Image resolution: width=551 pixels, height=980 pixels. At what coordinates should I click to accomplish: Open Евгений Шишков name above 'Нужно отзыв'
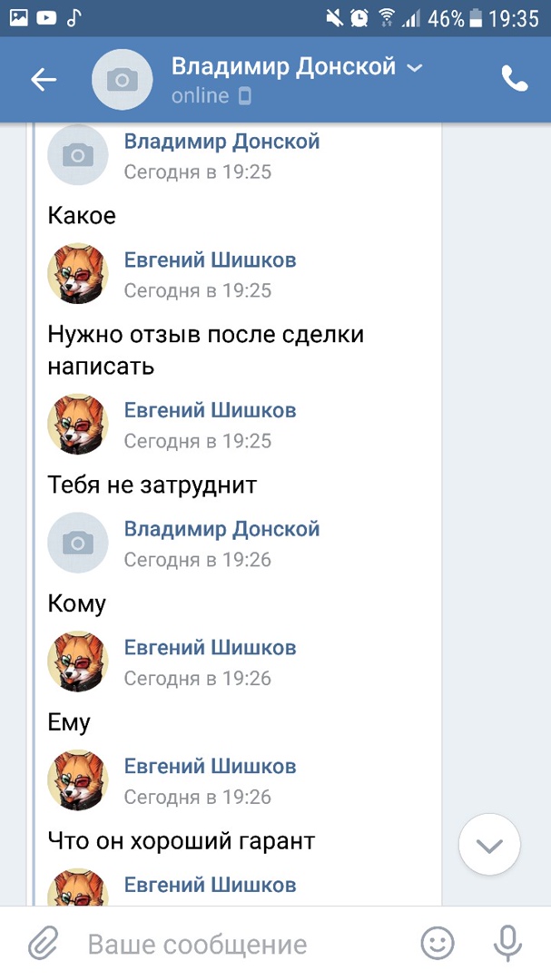click(210, 260)
